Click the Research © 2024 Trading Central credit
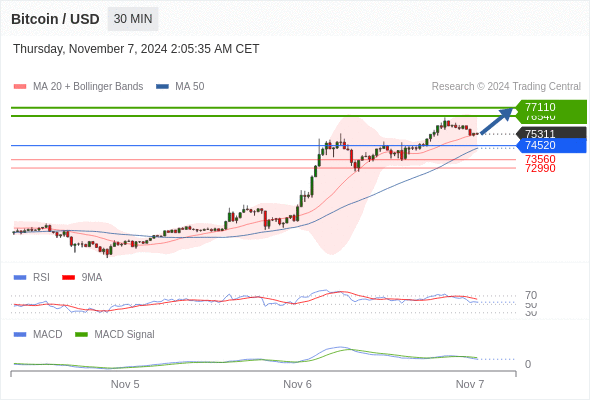 click(506, 87)
